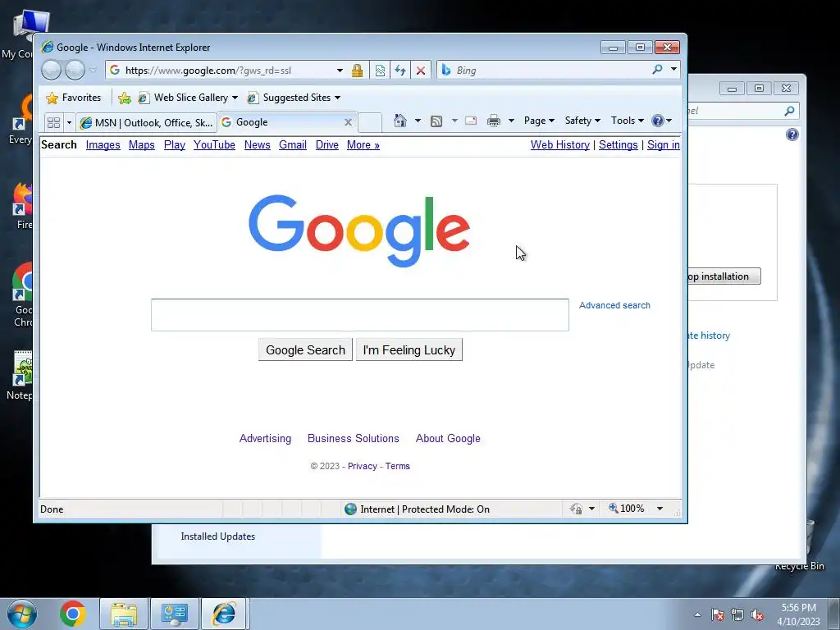Screen dimensions: 840x630
Task: Expand Web Slice Gallery dropdown arrow
Action: pyautogui.click(x=235, y=98)
